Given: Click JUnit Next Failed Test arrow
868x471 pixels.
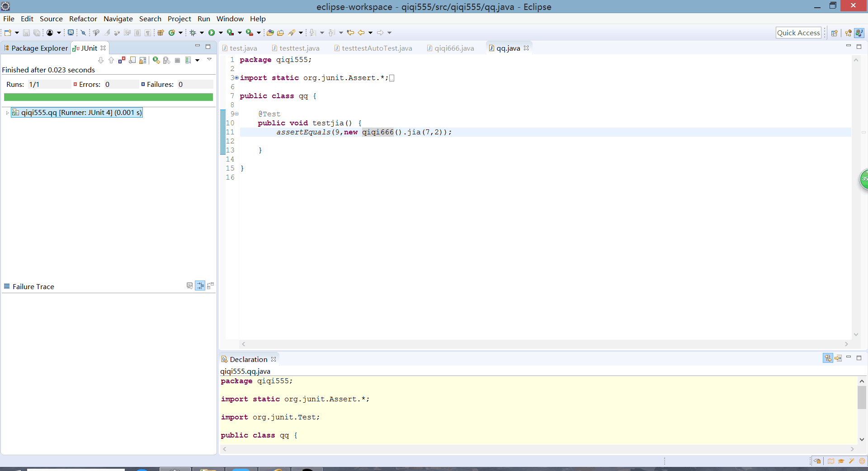Looking at the screenshot, I should tap(101, 60).
